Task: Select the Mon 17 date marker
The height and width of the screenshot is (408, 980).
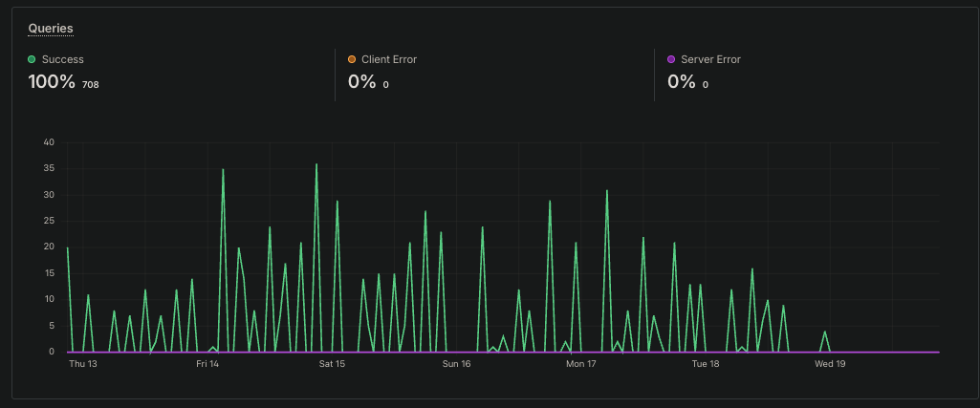Action: click(581, 364)
